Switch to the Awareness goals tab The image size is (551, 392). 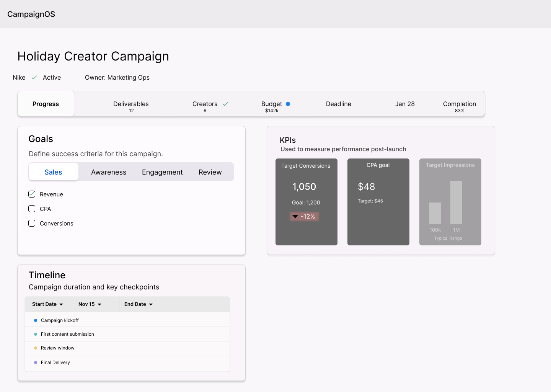point(109,172)
